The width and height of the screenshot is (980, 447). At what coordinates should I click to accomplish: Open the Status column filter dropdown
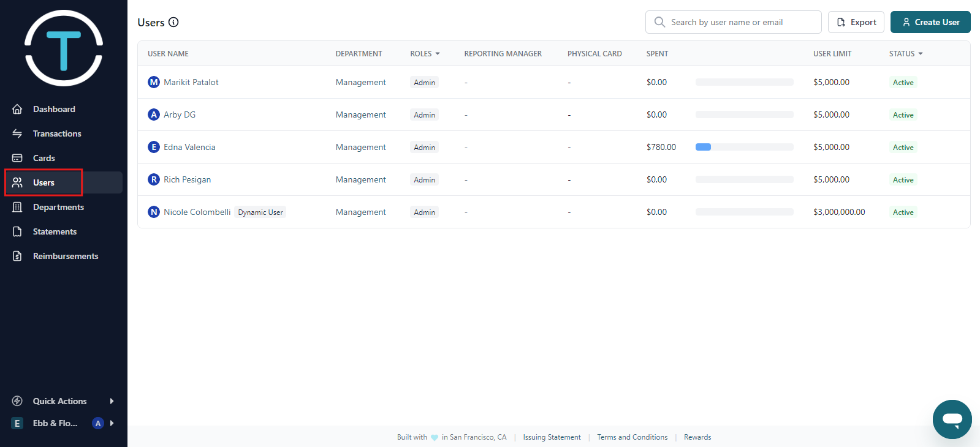[x=921, y=54]
